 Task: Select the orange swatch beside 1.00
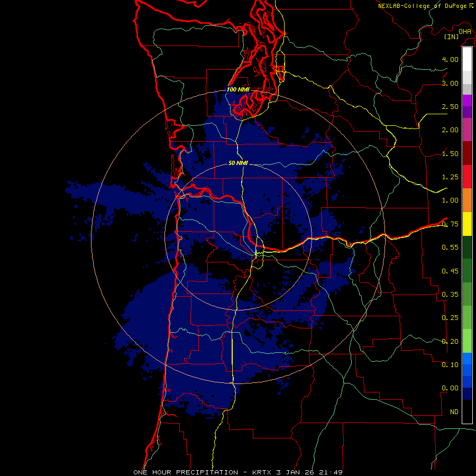[467, 200]
